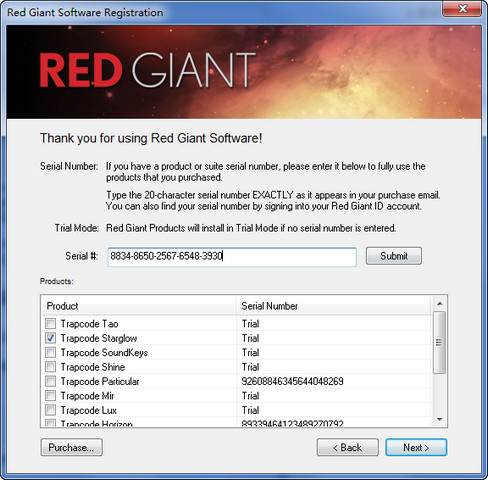Toggle the Trapcode Lux checkbox
Image resolution: width=488 pixels, height=480 pixels.
coord(50,410)
